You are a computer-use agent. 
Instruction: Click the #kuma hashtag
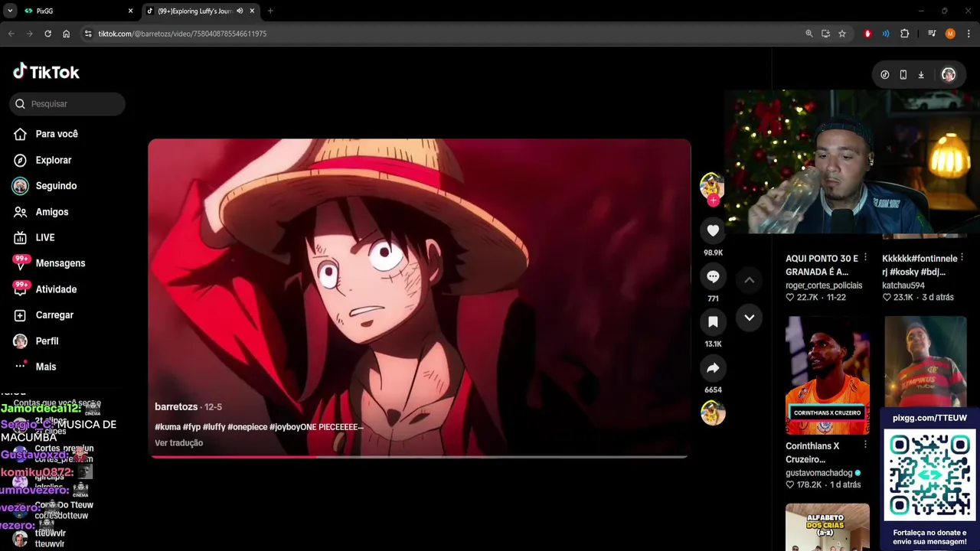167,427
